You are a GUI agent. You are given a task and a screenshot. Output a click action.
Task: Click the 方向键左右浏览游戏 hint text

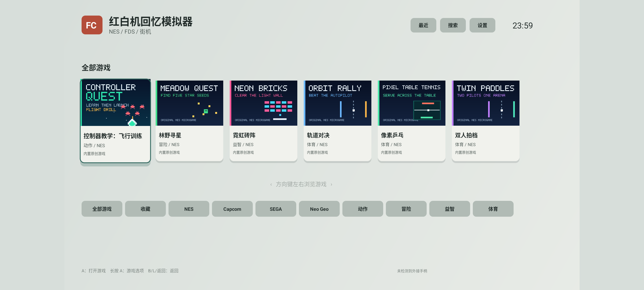point(301,184)
